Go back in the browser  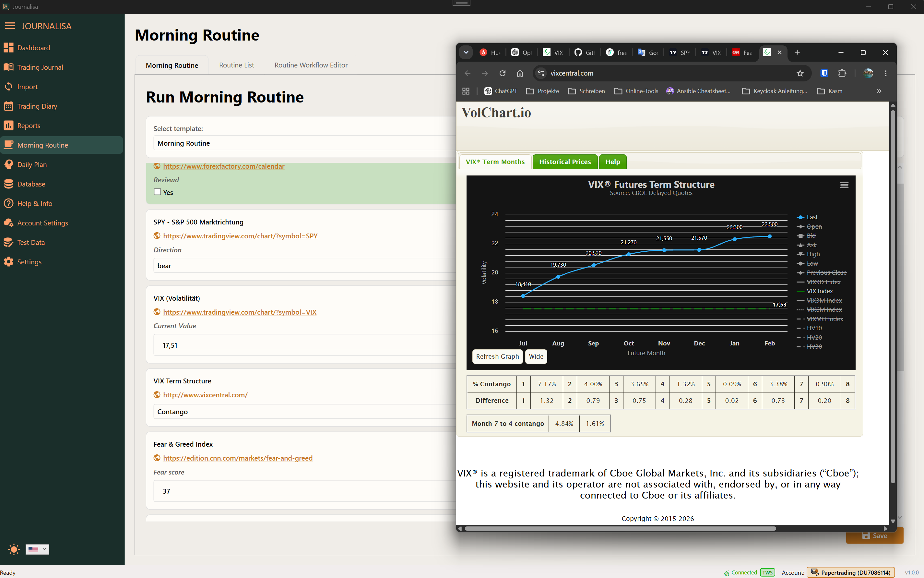tap(468, 73)
